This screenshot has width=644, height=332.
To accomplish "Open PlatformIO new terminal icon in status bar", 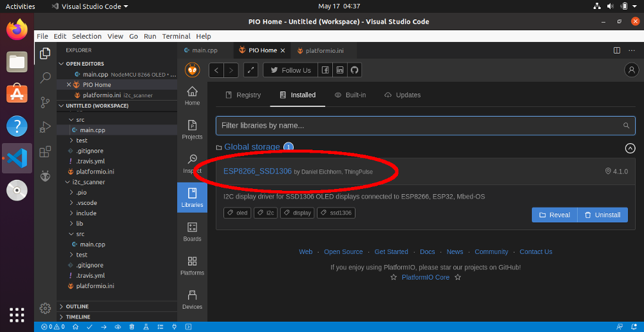I will 188,327.
